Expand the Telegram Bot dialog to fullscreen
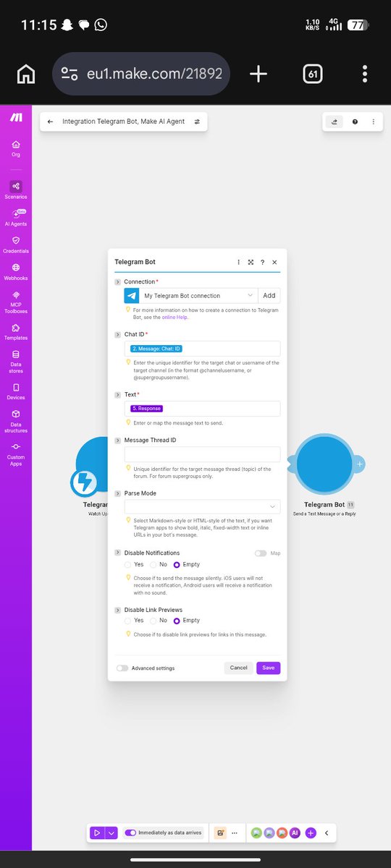Viewport: 391px width, 868px height. [251, 262]
